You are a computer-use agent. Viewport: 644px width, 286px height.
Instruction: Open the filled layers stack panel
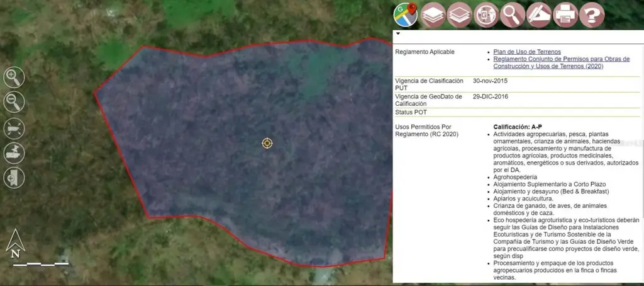pos(433,14)
